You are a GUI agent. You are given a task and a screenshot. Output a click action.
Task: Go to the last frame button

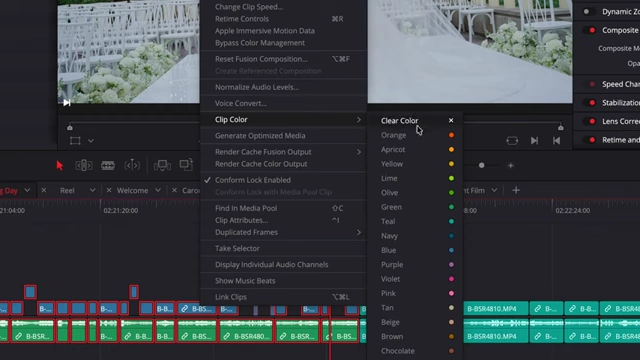(x=556, y=141)
